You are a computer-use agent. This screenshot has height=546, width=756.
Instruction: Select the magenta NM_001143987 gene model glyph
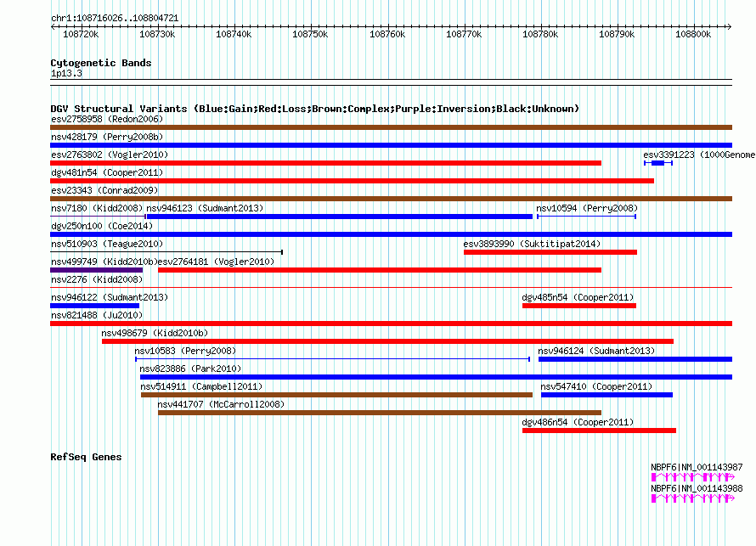pyautogui.click(x=693, y=477)
